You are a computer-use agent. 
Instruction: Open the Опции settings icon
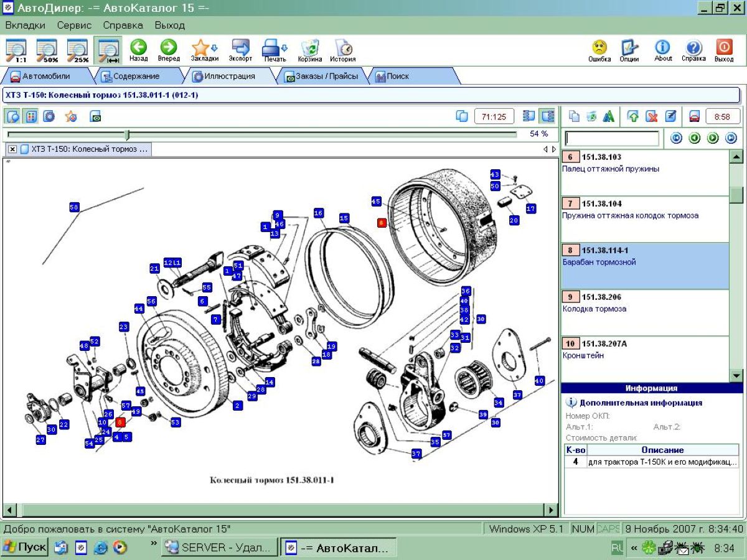point(629,50)
